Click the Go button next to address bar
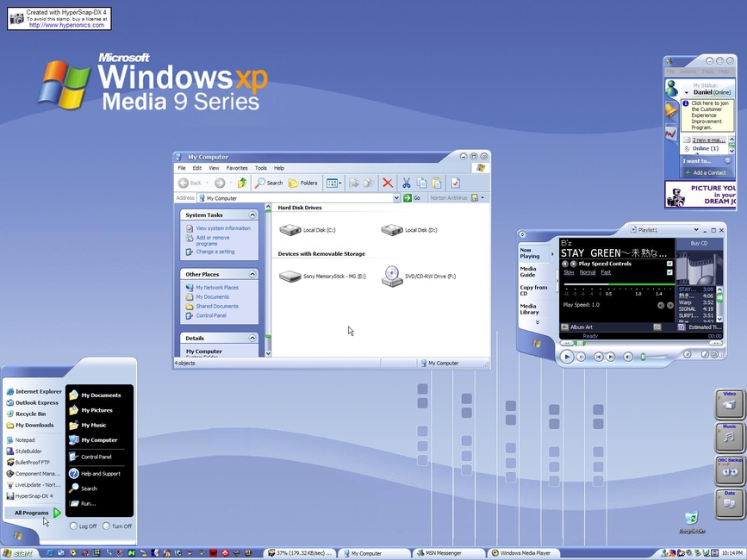 click(x=412, y=198)
